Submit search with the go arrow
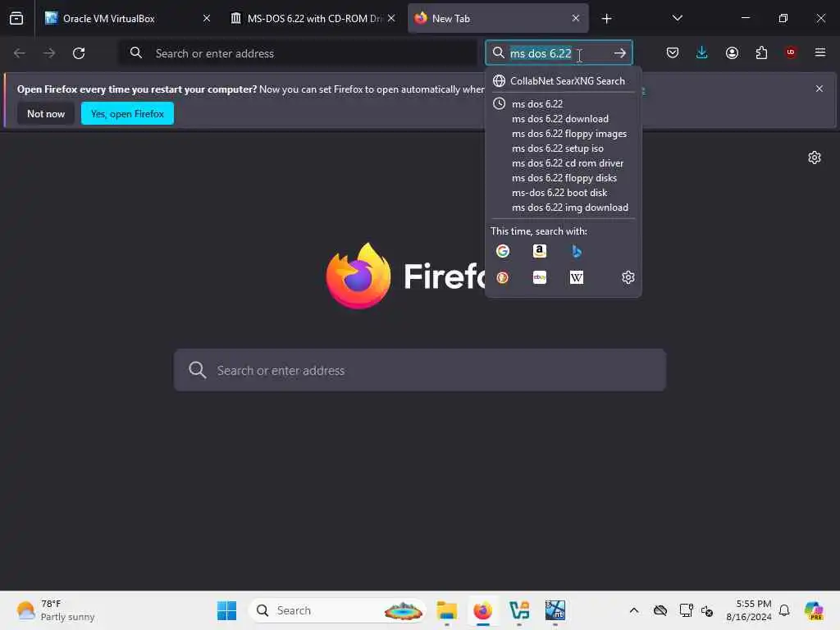The width and height of the screenshot is (840, 630). [620, 53]
